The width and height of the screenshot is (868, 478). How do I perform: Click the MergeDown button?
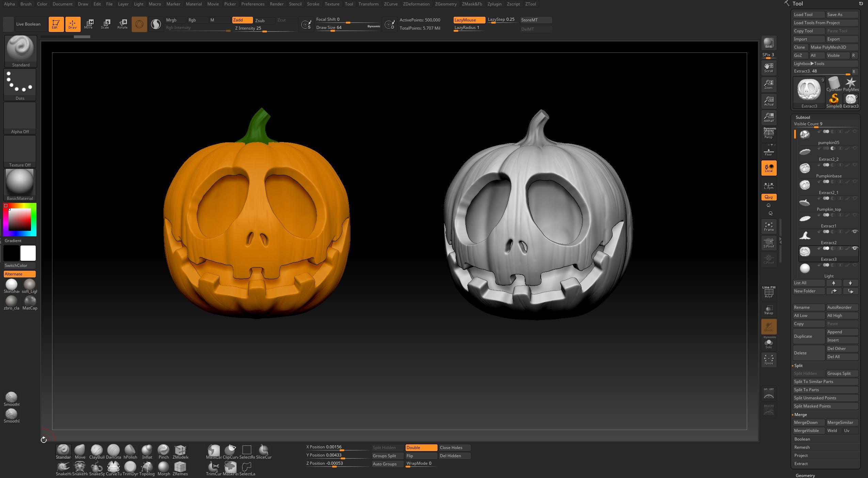click(808, 423)
